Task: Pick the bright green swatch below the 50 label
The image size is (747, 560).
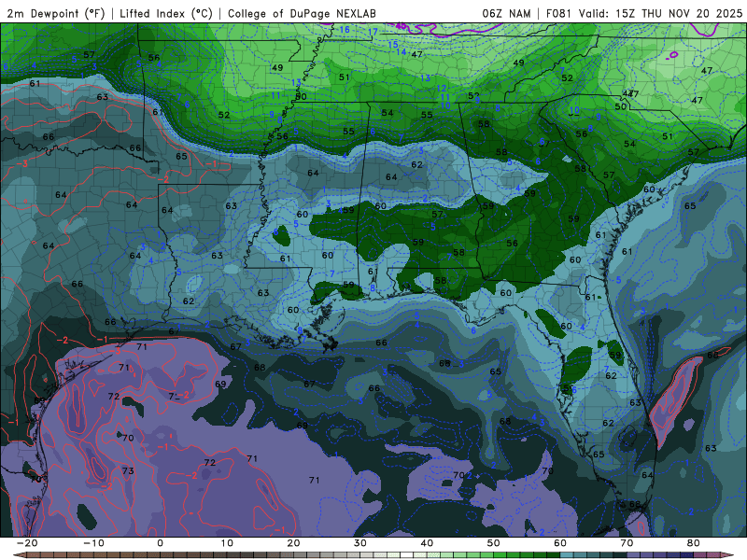Action: point(500,555)
